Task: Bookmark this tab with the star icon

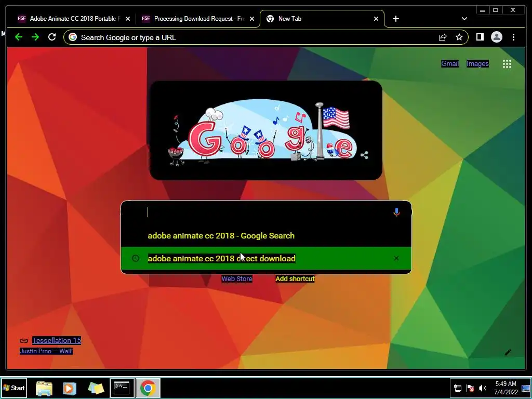Action: [459, 37]
